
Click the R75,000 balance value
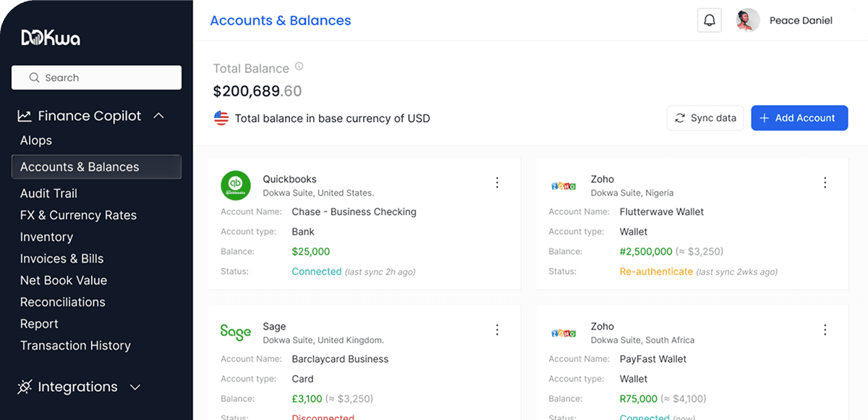(639, 398)
